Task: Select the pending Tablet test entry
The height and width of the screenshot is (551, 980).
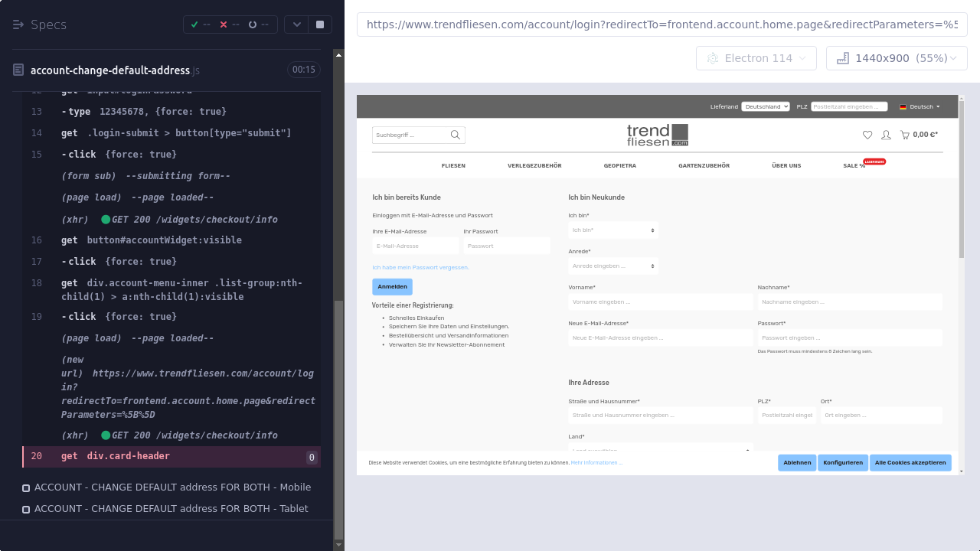Action: (x=171, y=509)
